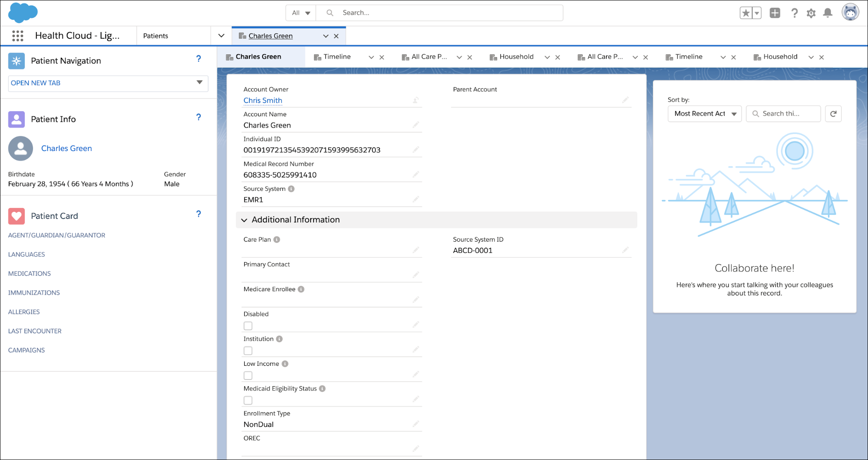868x460 pixels.
Task: Check the Disabled checkbox
Action: coord(248,326)
